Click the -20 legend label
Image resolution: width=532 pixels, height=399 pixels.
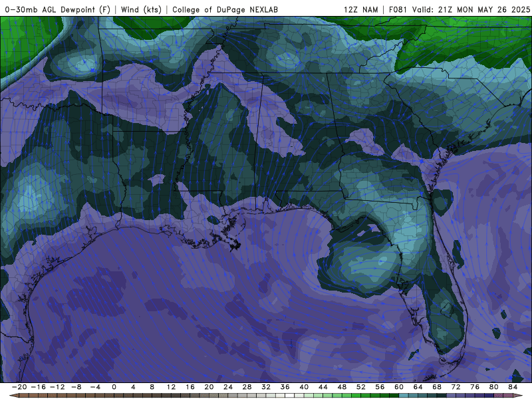tap(19, 387)
